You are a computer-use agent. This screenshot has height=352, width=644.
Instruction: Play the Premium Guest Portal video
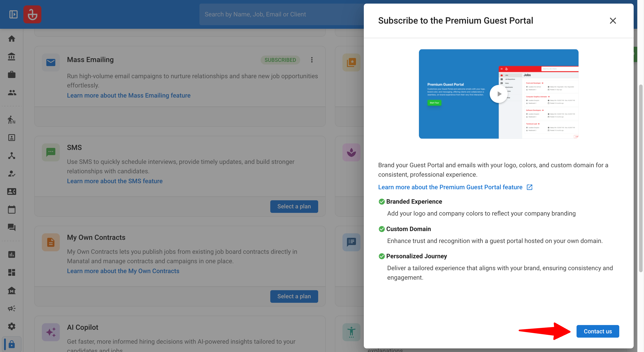[x=499, y=94]
